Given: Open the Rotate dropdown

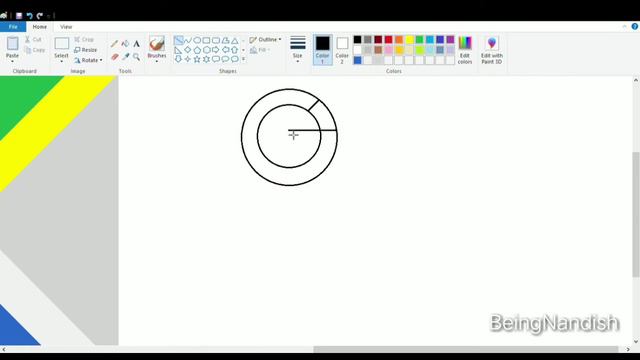Looking at the screenshot, I should click(88, 60).
